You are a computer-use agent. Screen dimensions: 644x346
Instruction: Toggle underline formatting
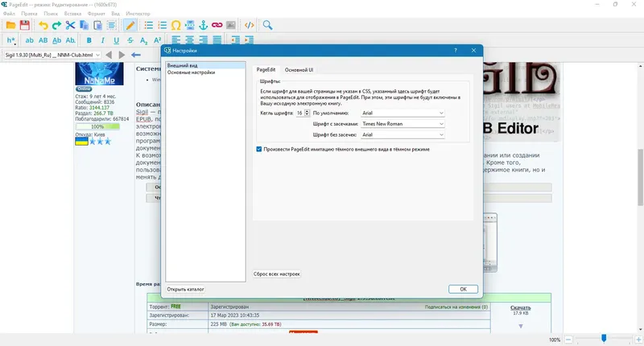pos(116,40)
